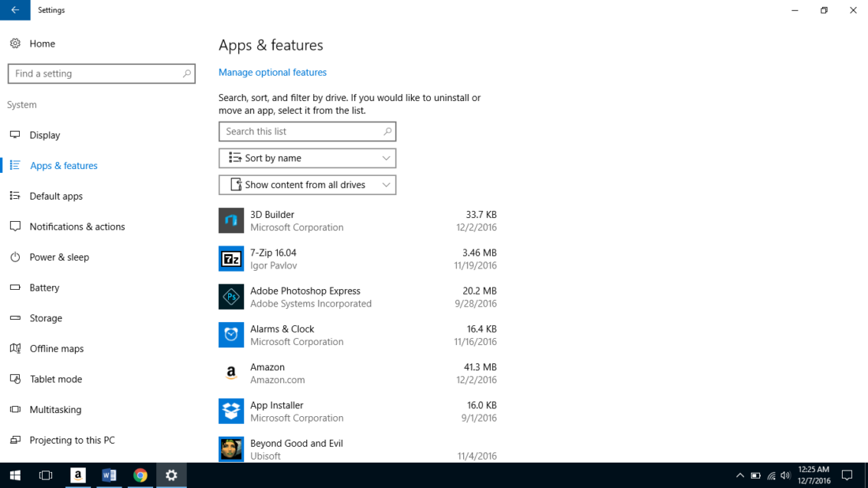Click the Amazon app icon in list
Screen dimensions: 868x488
231,373
